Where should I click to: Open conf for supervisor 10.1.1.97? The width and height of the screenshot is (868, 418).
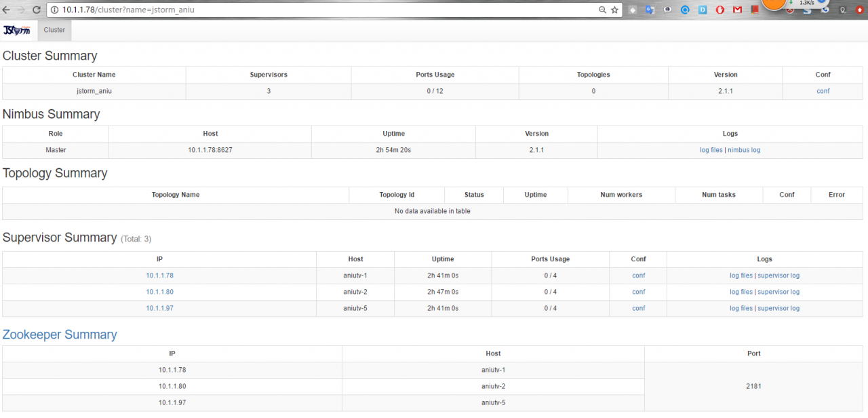(x=638, y=307)
